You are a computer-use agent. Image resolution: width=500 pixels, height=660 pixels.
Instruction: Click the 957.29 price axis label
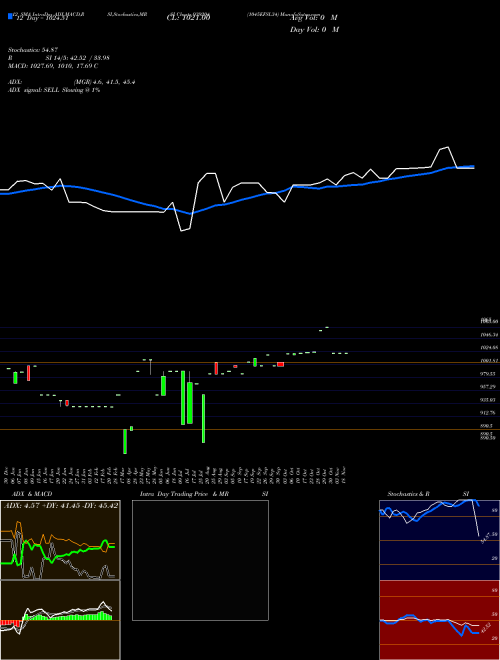pos(488,387)
